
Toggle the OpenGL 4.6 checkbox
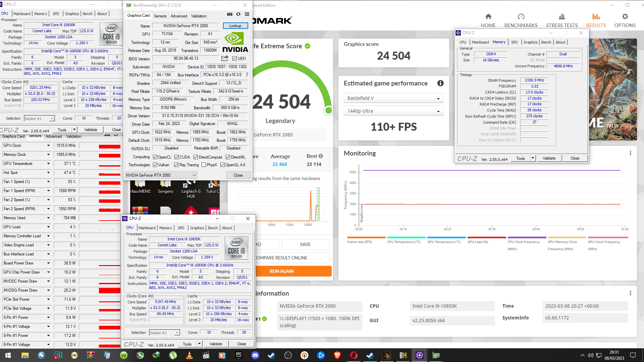pyautogui.click(x=222, y=165)
